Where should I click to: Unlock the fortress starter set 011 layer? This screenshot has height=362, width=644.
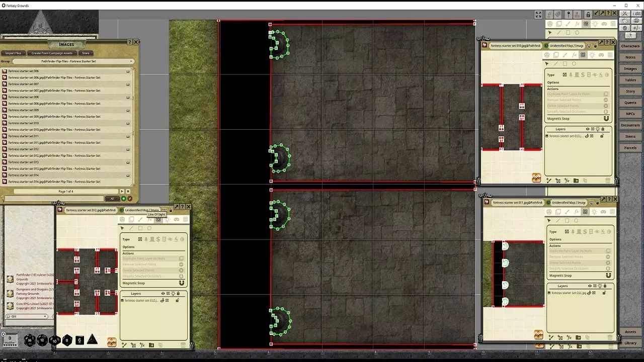pos(604,293)
